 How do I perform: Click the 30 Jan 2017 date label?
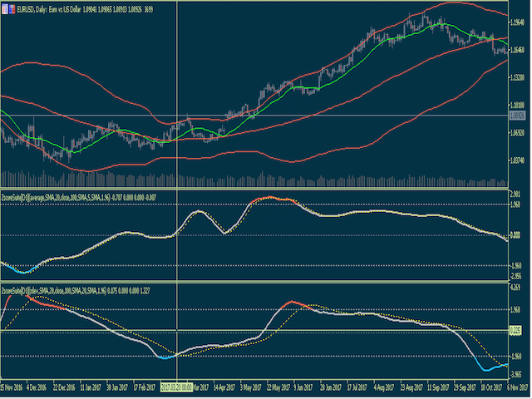coord(117,387)
